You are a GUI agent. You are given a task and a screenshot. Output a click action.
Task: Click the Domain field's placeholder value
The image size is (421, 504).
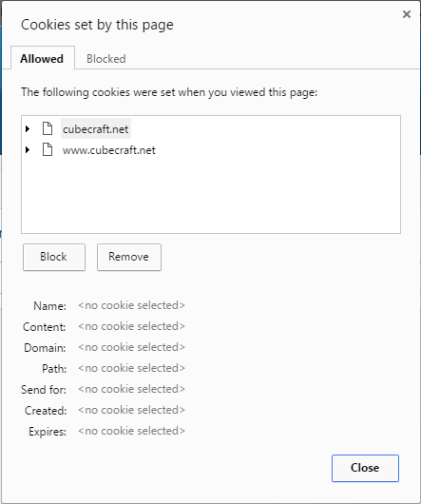point(131,347)
